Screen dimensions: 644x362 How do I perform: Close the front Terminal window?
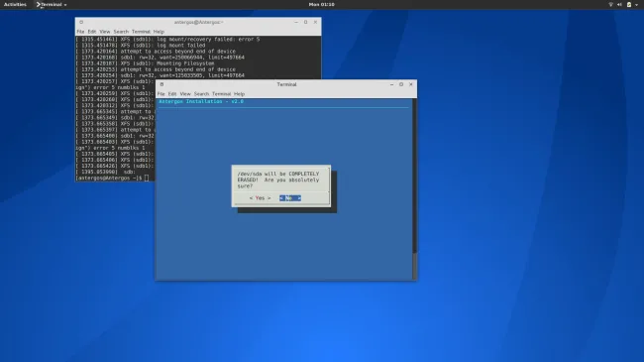[411, 84]
